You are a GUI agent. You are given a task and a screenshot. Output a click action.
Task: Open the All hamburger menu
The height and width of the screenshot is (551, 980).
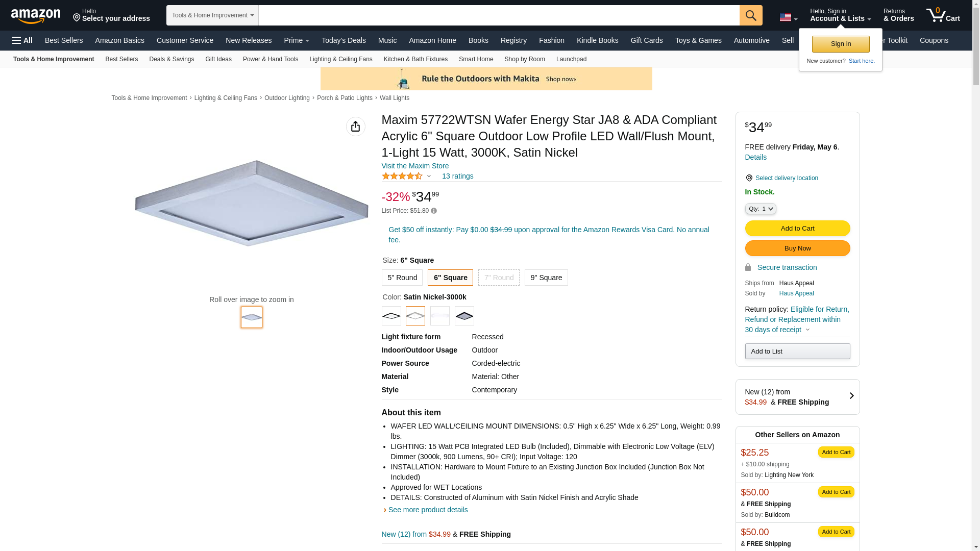pyautogui.click(x=22, y=40)
